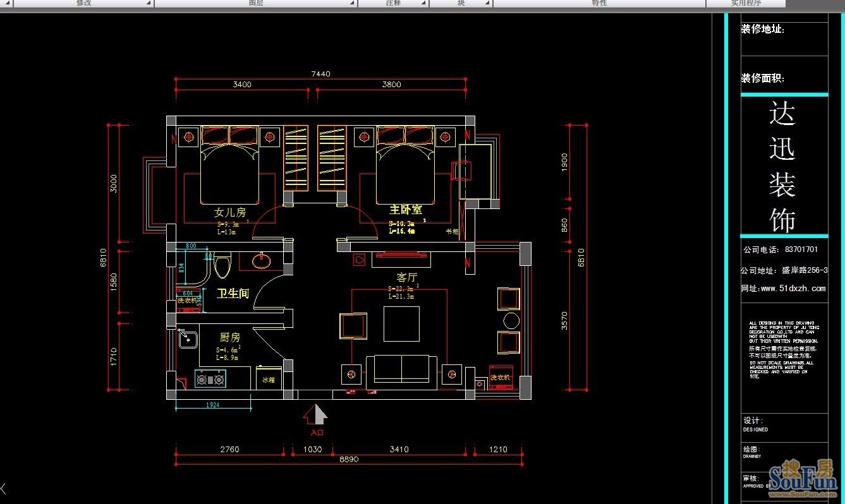Select the 3800 dimension text
Image resolution: width=845 pixels, height=504 pixels.
(x=391, y=84)
